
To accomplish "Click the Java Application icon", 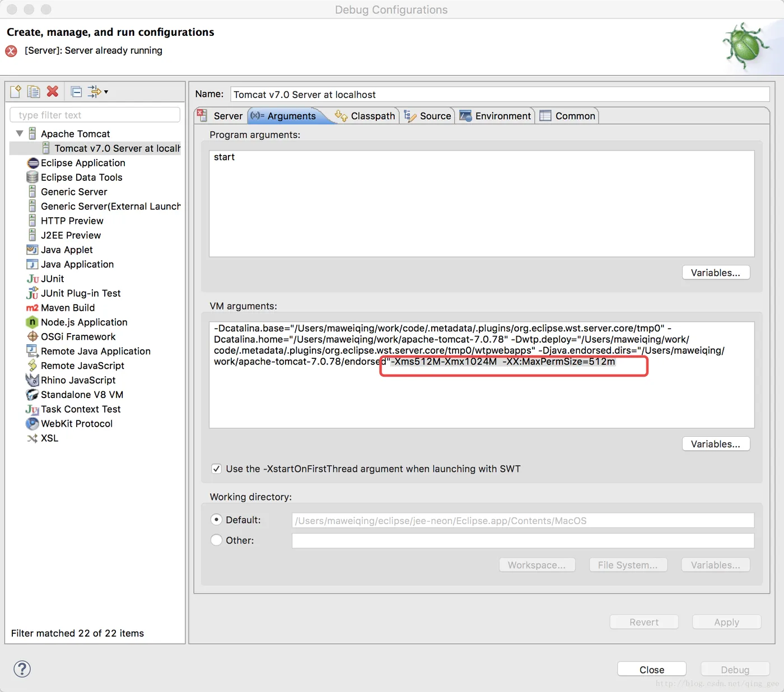I will coord(32,264).
